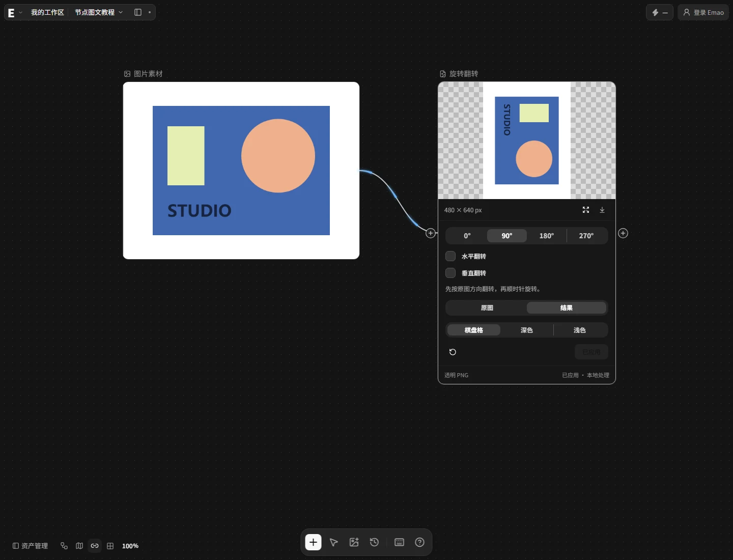Open help via question mark icon
Screen dimensions: 733x560
[419, 542]
